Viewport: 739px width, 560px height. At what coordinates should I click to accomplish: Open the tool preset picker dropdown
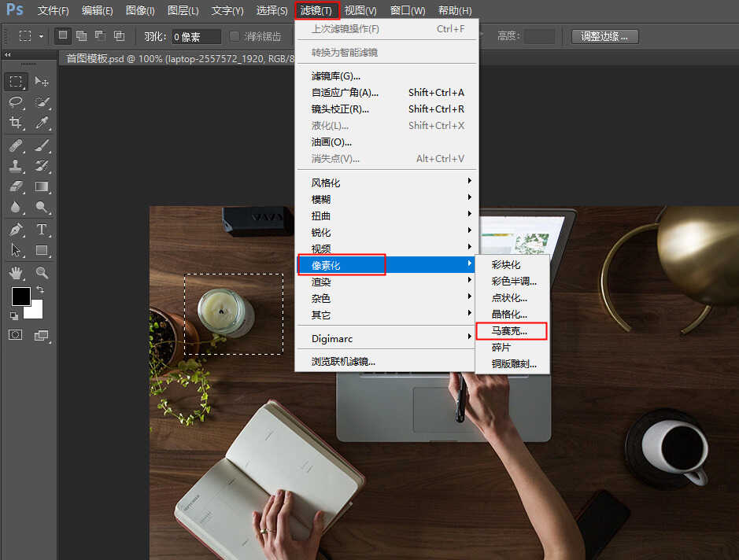pyautogui.click(x=41, y=36)
